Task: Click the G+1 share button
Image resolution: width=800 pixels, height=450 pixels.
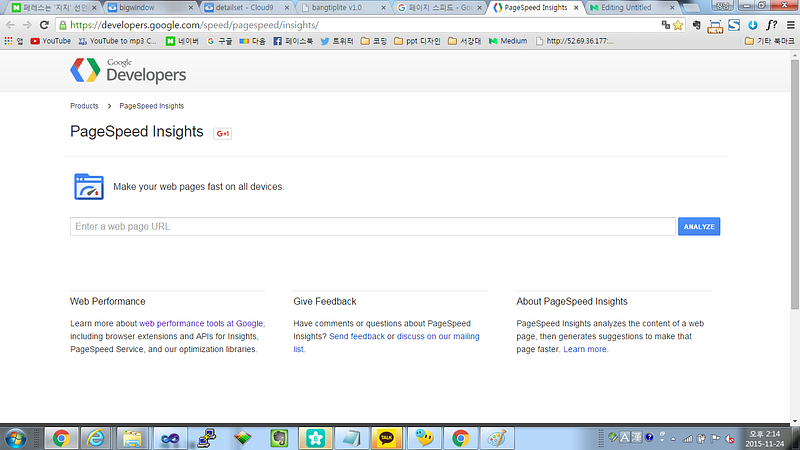Action: click(222, 133)
